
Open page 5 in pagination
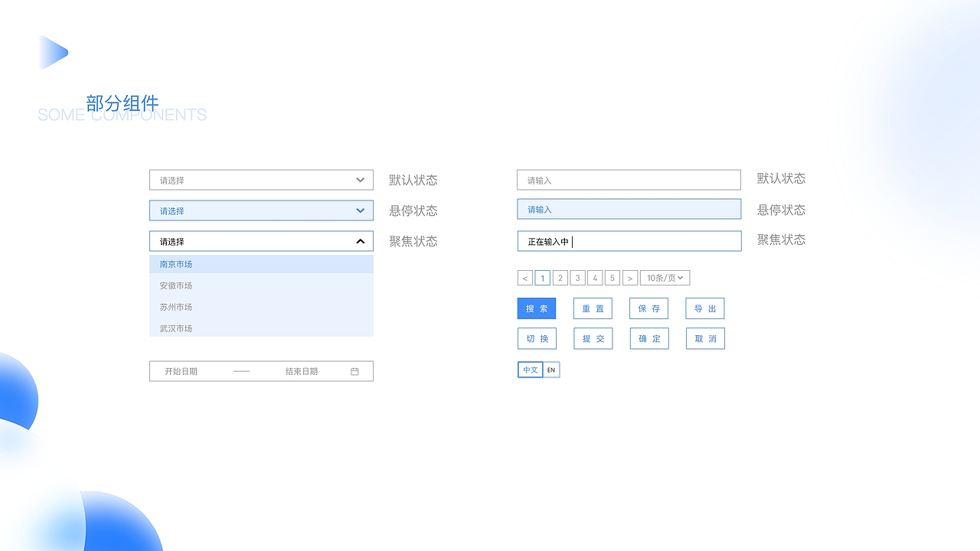tap(612, 278)
